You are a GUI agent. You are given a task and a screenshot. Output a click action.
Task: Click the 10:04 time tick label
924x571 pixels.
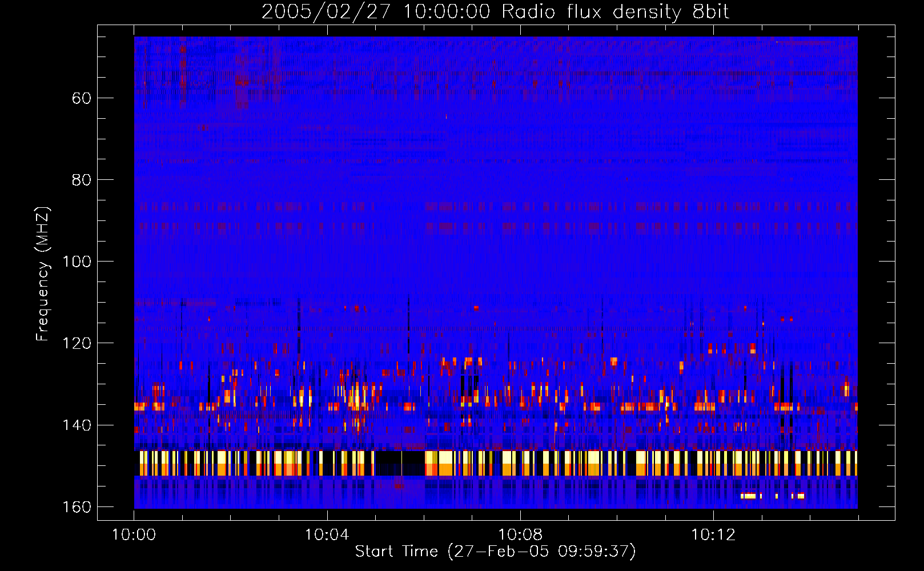[x=327, y=535]
